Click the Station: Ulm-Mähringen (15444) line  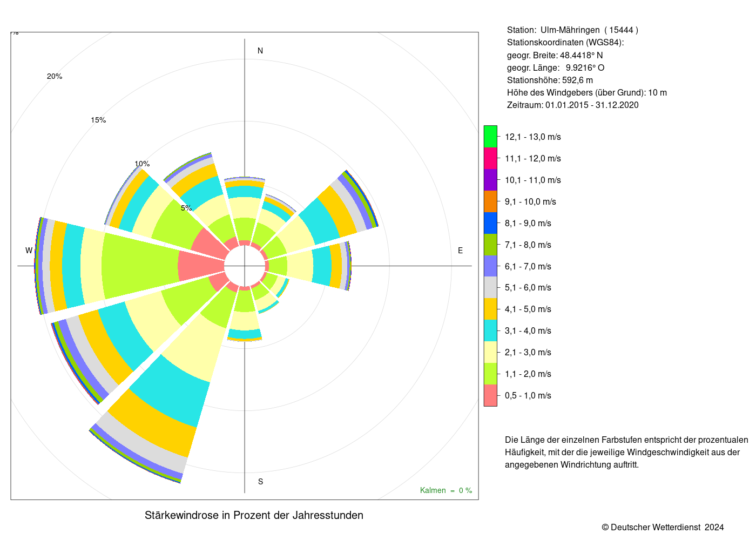tap(572, 30)
